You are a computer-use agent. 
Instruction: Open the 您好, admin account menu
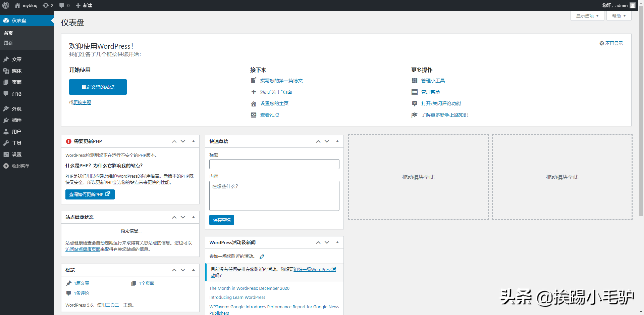[619, 5]
